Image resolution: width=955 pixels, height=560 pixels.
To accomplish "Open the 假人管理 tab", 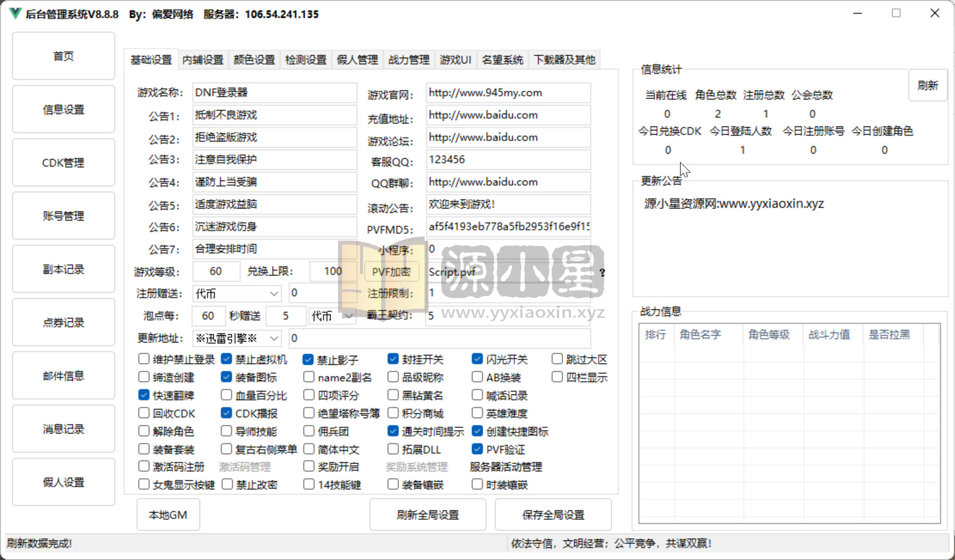I will click(x=357, y=59).
